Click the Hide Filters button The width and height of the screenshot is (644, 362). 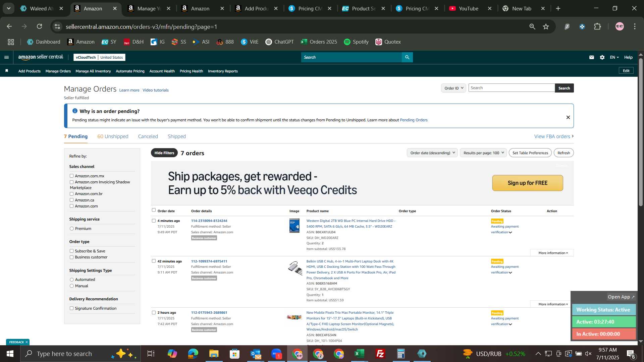(x=164, y=153)
